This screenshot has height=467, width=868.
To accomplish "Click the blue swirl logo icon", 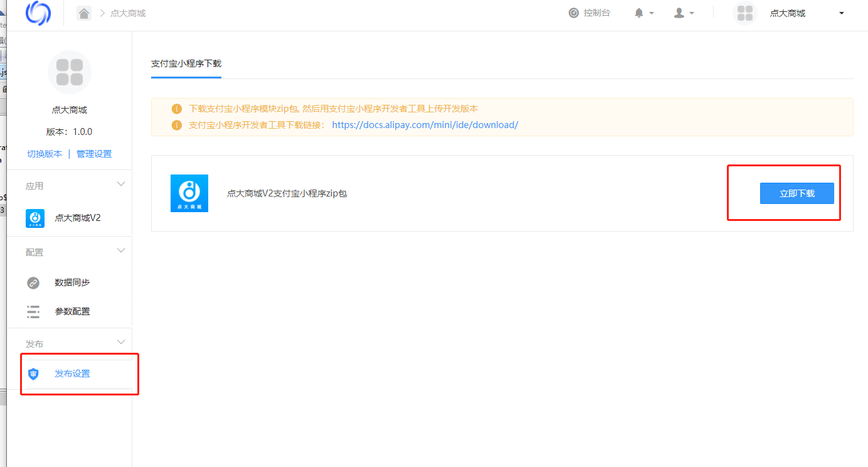I will coord(38,13).
